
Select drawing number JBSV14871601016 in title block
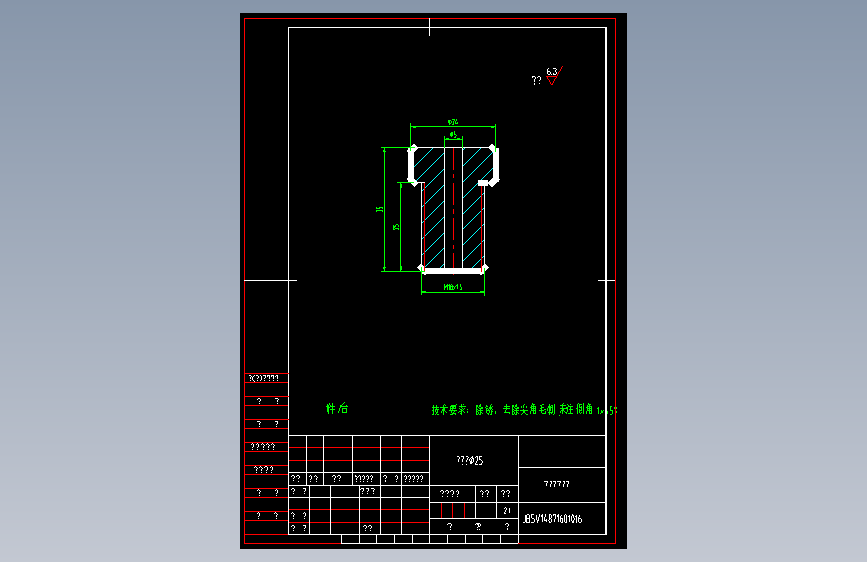click(x=552, y=519)
